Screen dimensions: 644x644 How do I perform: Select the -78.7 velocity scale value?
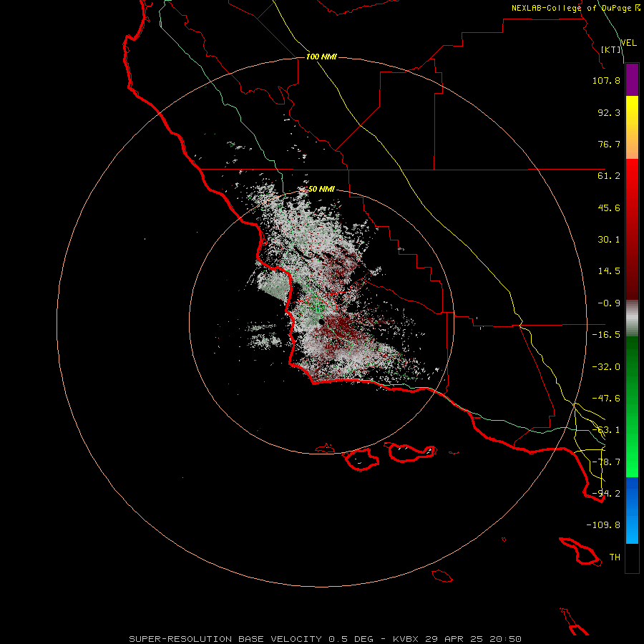[x=606, y=462]
